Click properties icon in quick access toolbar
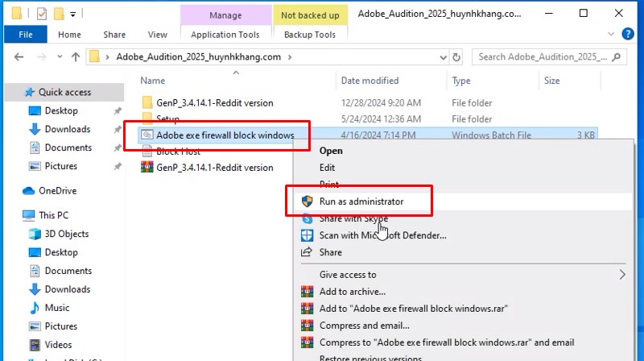 (x=43, y=14)
